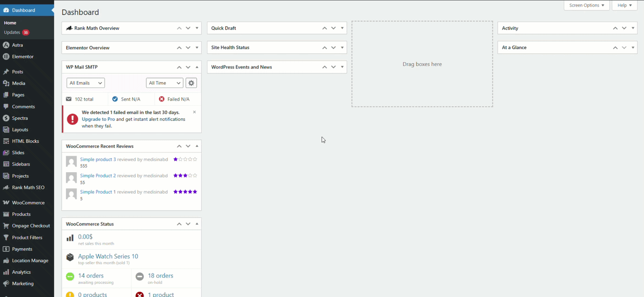Click the Products sidebar icon
Screen dimensions: 644x297
[x=6, y=214]
